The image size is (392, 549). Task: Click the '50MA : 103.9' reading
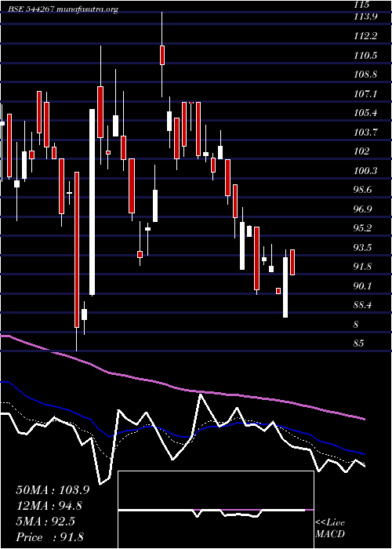53,490
